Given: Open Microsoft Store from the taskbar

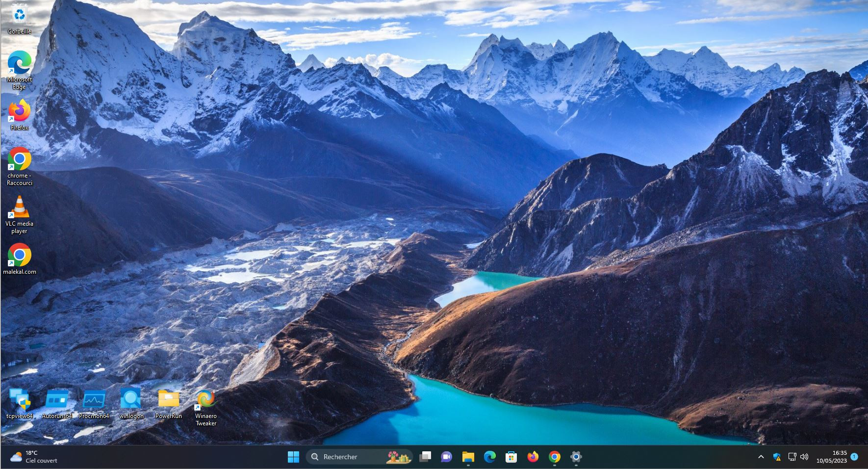Looking at the screenshot, I should click(x=511, y=457).
